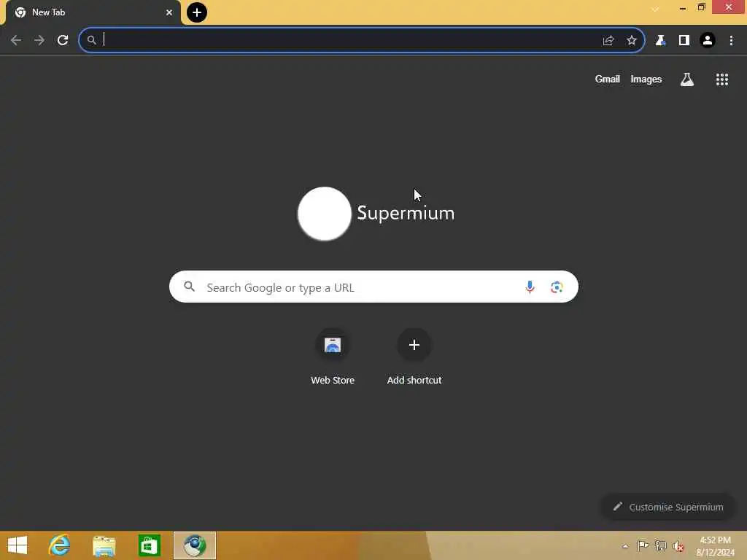Start voice search with the microphone

click(530, 287)
